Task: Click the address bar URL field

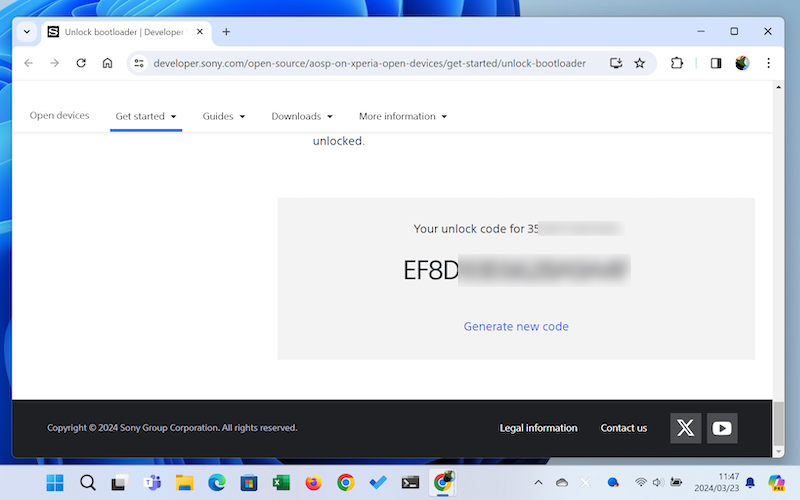Action: (370, 63)
